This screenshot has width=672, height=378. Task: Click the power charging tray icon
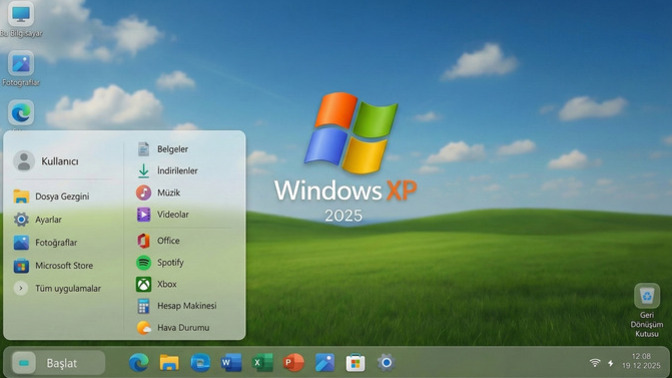[x=611, y=363]
